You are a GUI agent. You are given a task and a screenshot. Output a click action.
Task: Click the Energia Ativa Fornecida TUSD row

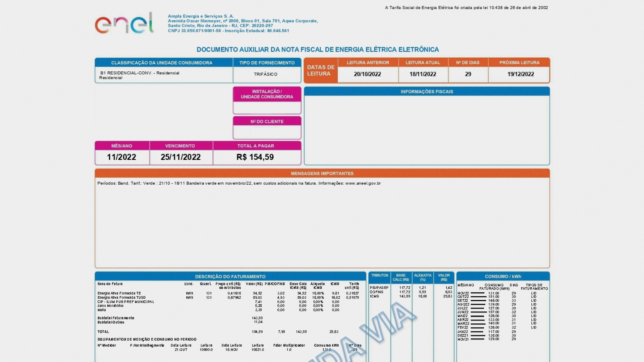coord(122,298)
